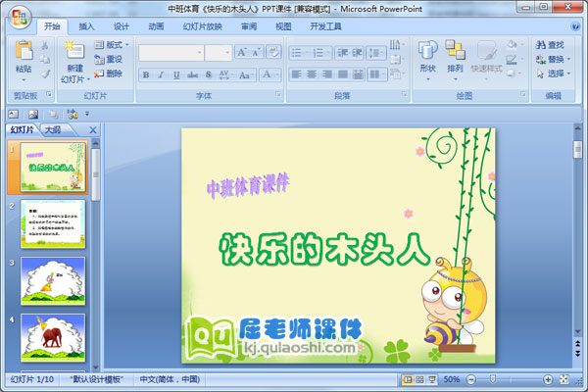
Task: Click the Clear Formatting icon
Action: click(273, 52)
